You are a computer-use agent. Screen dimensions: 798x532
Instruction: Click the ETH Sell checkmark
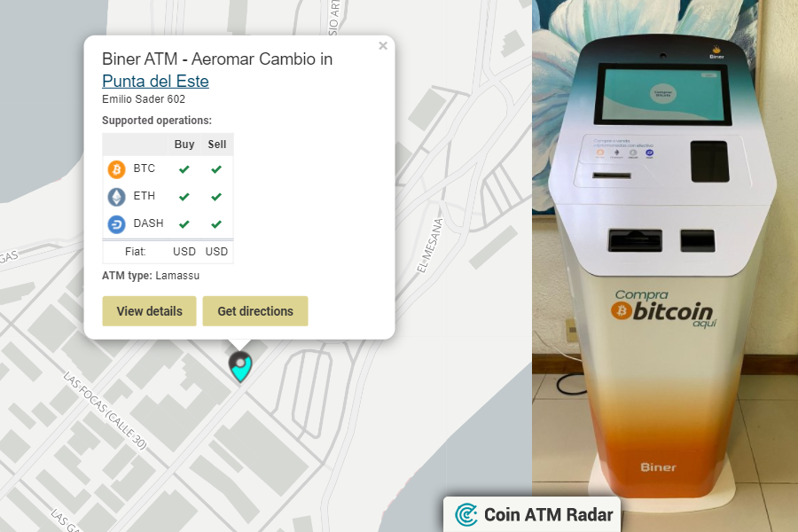216,197
